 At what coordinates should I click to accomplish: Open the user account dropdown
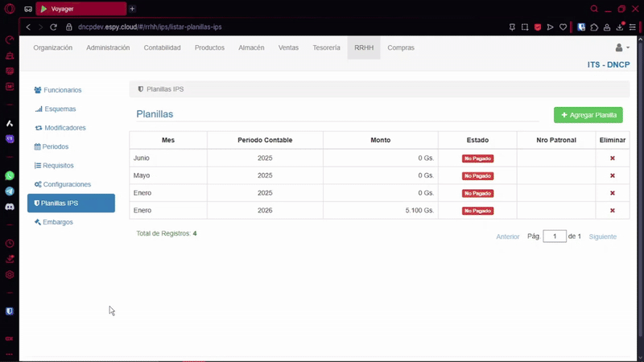pos(622,48)
